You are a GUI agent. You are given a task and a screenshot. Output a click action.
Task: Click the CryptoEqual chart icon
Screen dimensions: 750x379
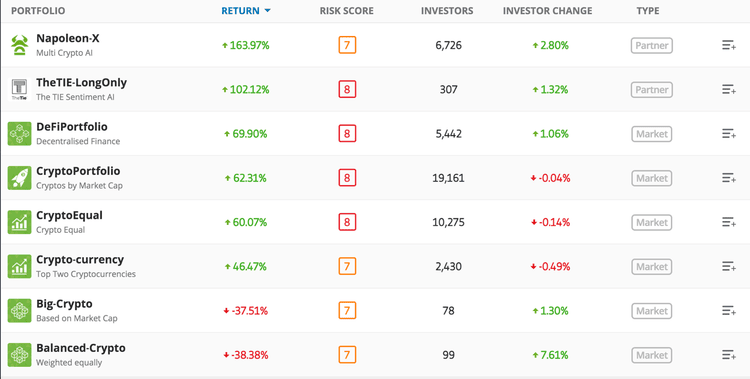[20, 223]
